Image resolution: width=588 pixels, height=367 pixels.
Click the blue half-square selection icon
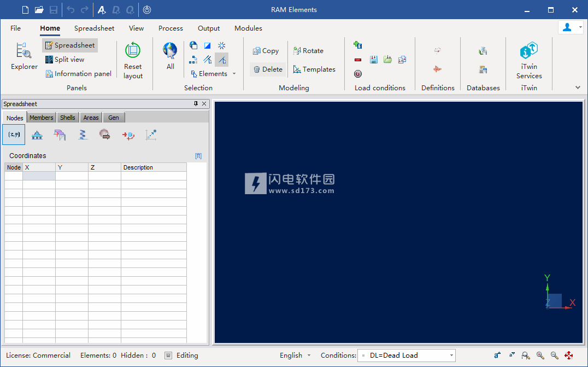(207, 45)
